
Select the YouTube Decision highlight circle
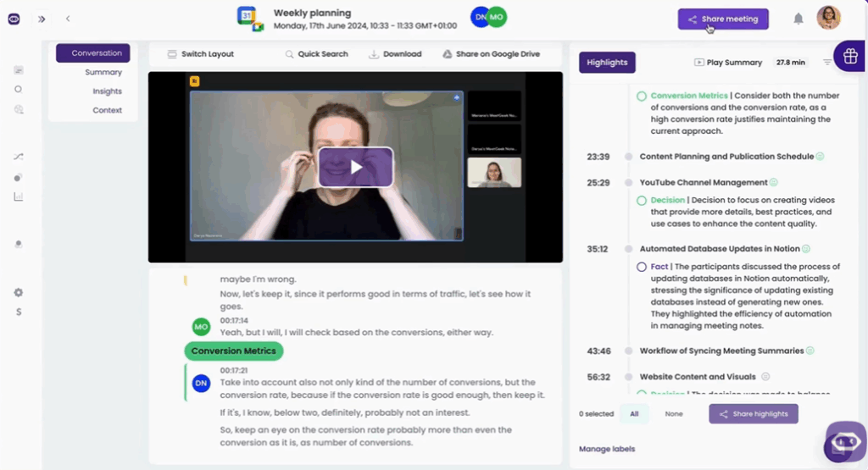click(x=642, y=201)
